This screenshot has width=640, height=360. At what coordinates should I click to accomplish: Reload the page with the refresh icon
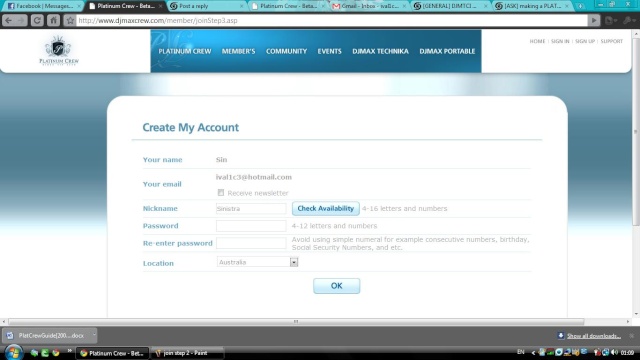pos(37,20)
